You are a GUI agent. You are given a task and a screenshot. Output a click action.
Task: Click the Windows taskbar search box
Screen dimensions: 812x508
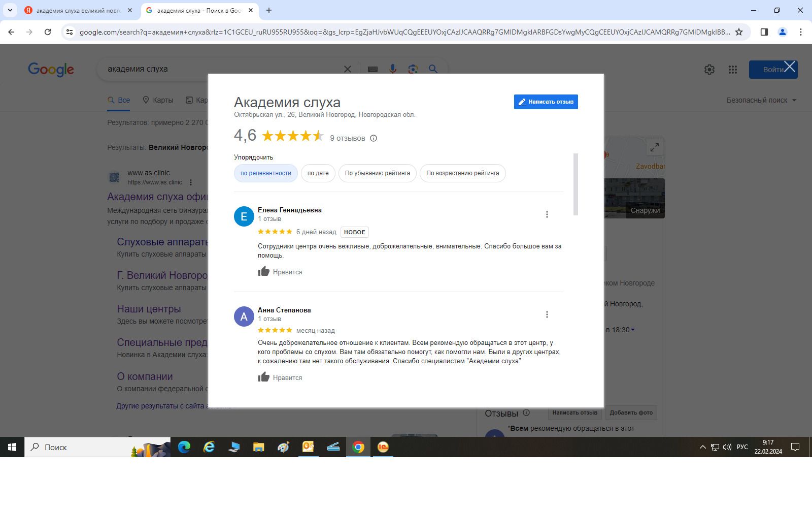pos(97,447)
